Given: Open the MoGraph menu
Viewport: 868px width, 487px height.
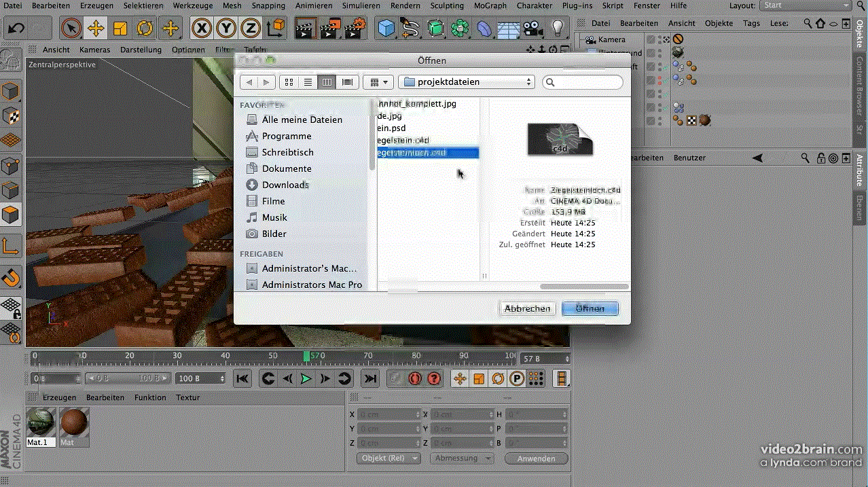Looking at the screenshot, I should pos(489,5).
